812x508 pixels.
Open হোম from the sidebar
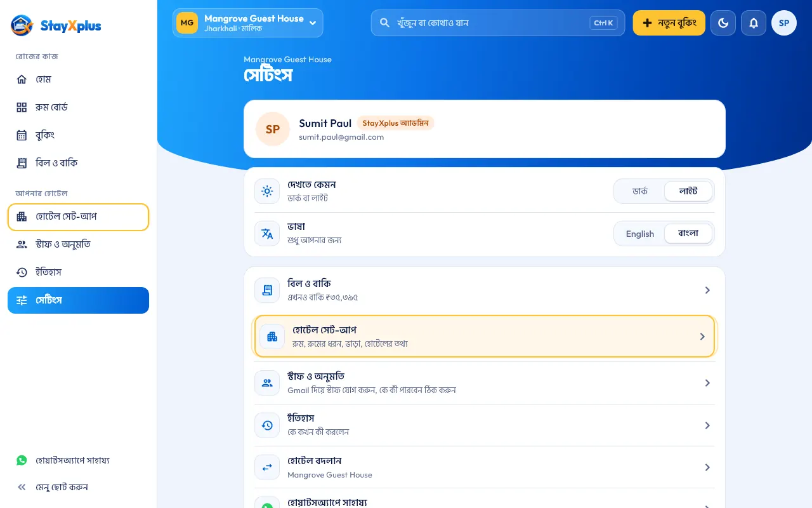point(78,79)
